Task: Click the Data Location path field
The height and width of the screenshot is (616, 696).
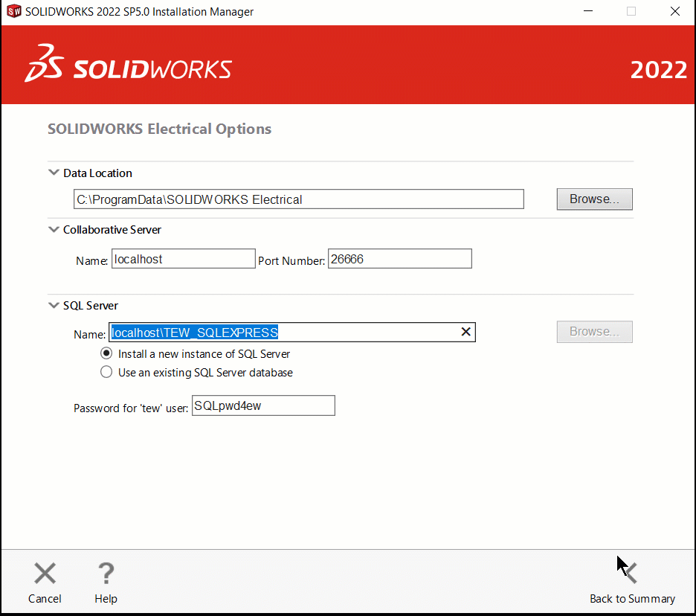Action: pyautogui.click(x=299, y=199)
